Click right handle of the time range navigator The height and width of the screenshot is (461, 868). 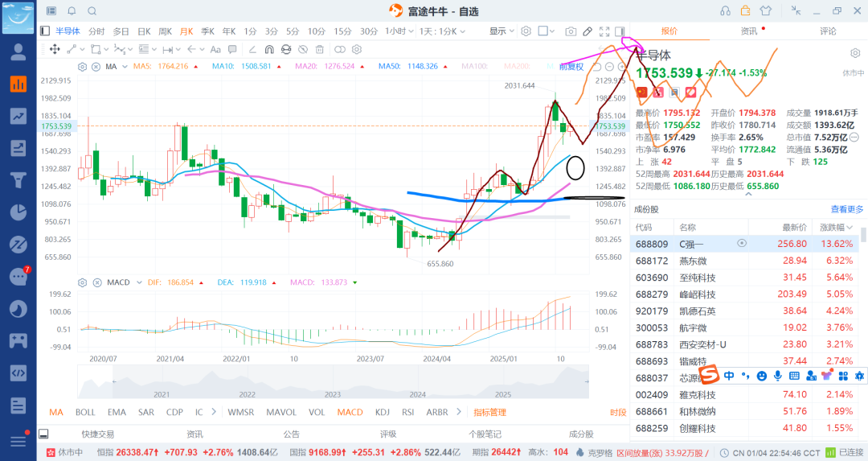tap(587, 381)
